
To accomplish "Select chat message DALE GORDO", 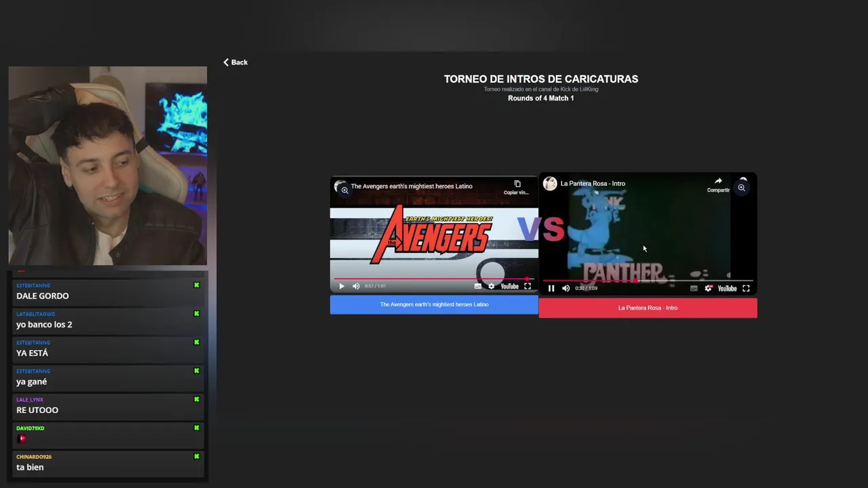I will [42, 296].
